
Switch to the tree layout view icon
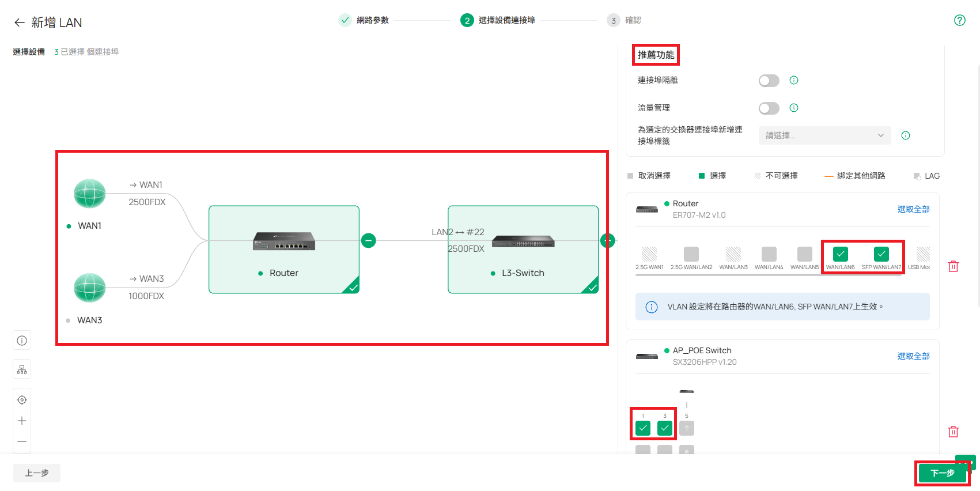tap(22, 369)
